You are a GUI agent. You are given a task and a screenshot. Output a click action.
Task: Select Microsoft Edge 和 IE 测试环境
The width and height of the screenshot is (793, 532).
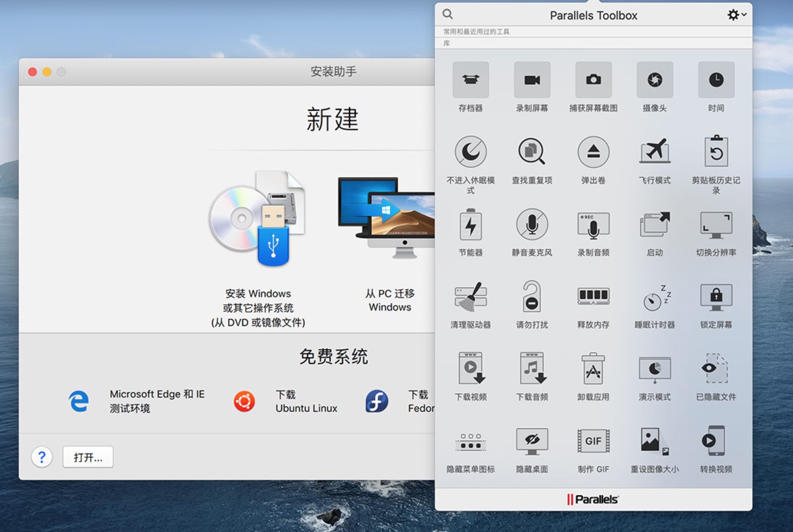[137, 401]
